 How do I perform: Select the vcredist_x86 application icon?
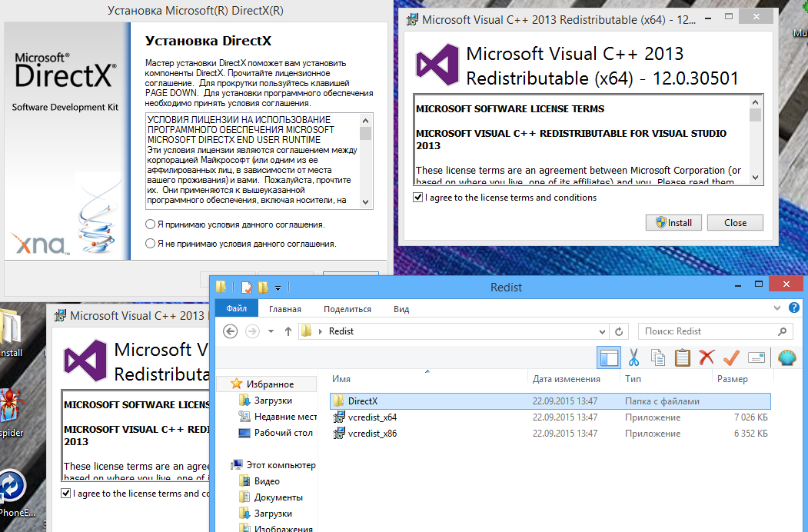coord(338,433)
